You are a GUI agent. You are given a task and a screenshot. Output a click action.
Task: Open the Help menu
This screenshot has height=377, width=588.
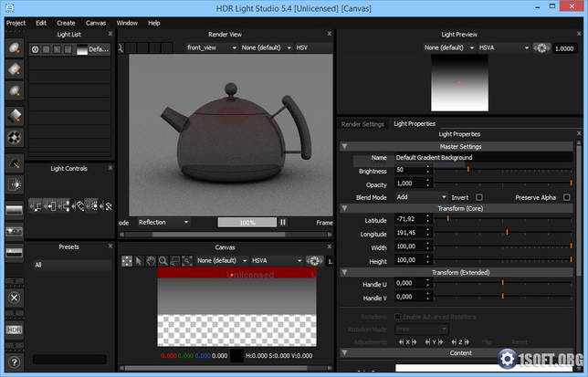click(153, 23)
